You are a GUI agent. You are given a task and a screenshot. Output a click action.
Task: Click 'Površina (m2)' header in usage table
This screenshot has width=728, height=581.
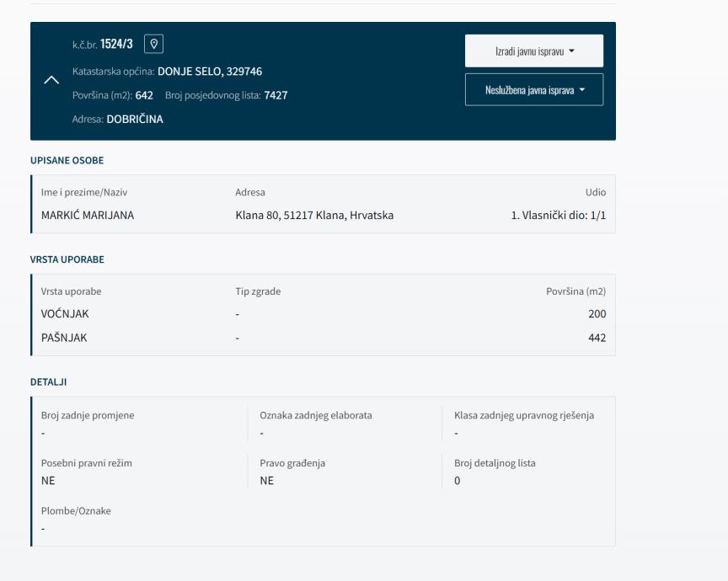point(575,291)
